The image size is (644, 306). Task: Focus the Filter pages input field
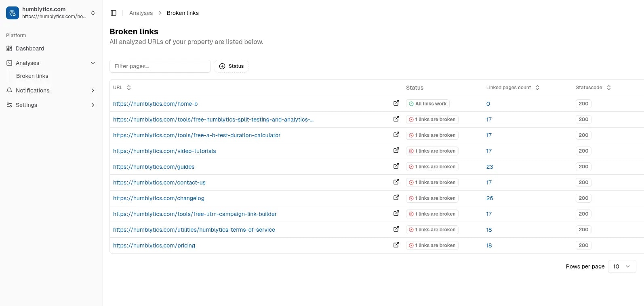[160, 66]
